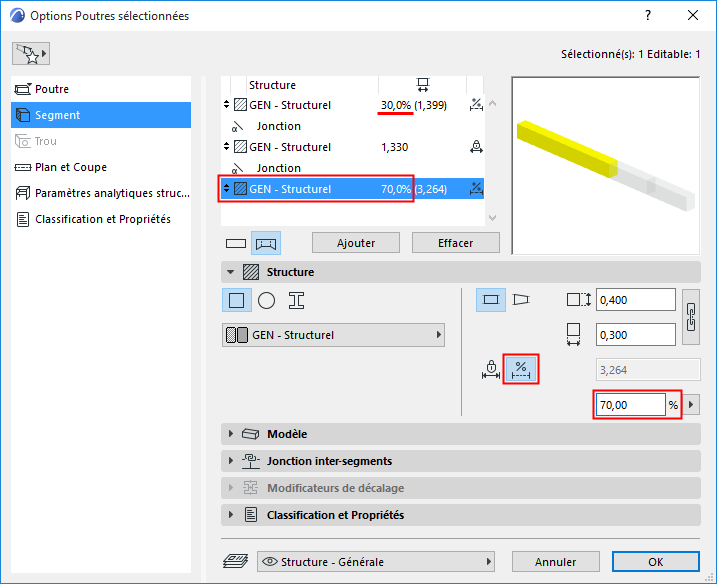Select the Segment page in the sidebar
717x584 pixels.
101,115
